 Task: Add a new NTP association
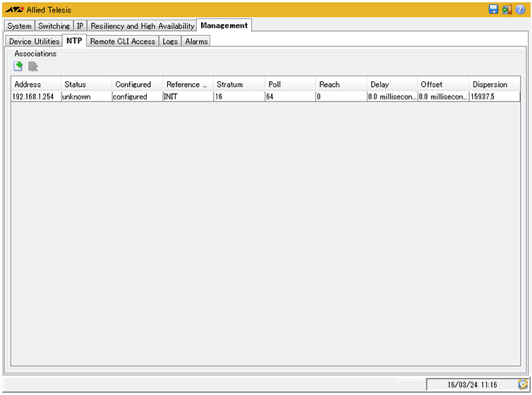pos(19,66)
